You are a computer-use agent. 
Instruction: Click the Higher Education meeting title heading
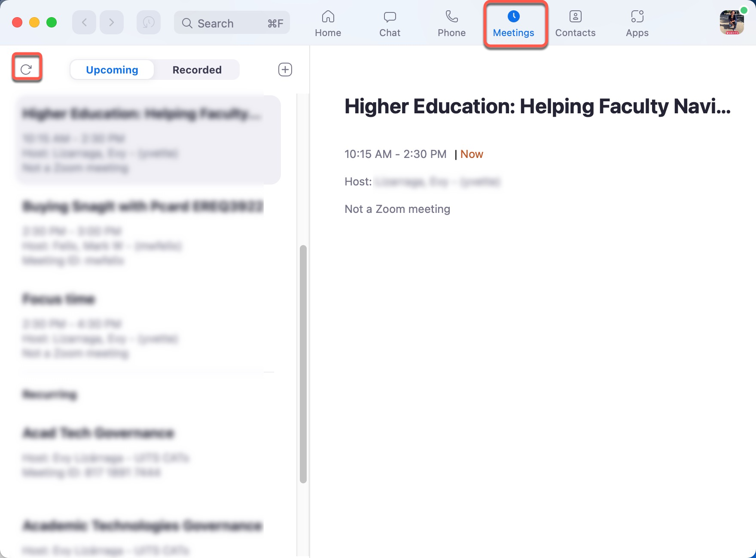point(537,106)
